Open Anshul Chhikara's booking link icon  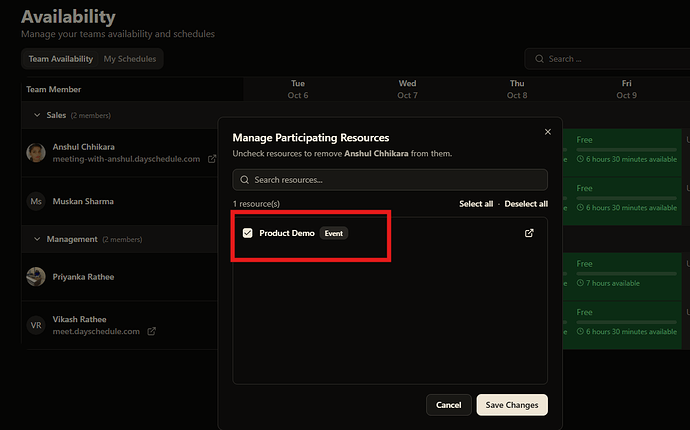tap(212, 158)
